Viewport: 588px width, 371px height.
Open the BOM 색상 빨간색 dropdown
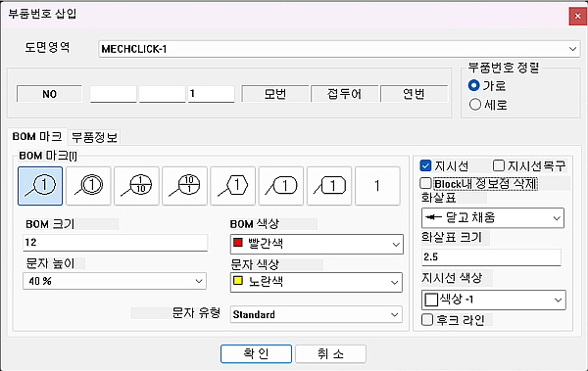(317, 245)
